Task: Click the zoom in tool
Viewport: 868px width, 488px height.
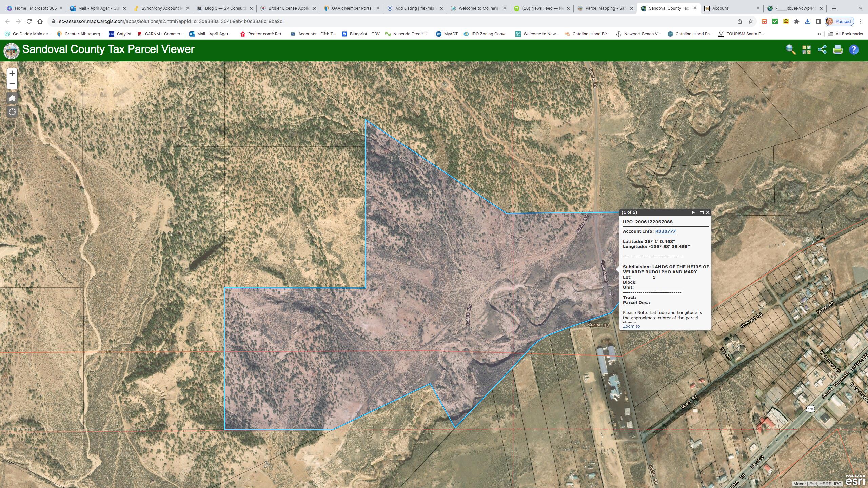Action: (x=12, y=73)
